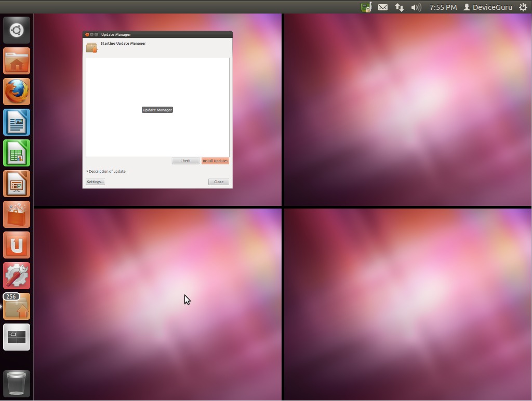Select the top-right workspace
The height and width of the screenshot is (401, 532).
(407, 110)
